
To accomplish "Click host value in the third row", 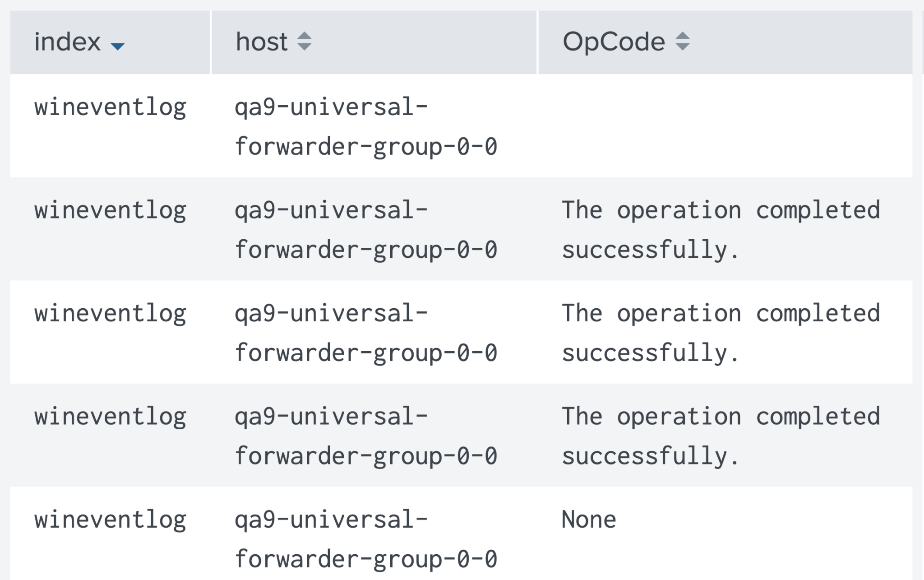I will click(x=366, y=333).
